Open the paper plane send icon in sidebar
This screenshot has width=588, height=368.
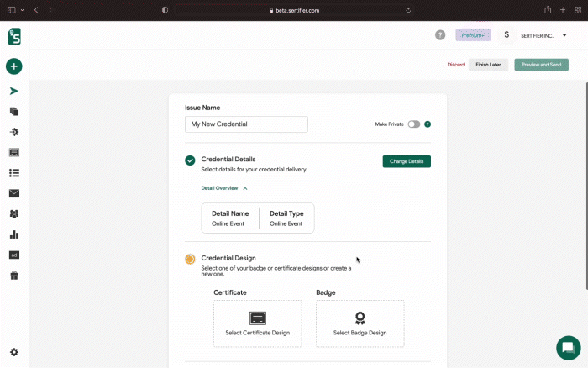pos(14,91)
